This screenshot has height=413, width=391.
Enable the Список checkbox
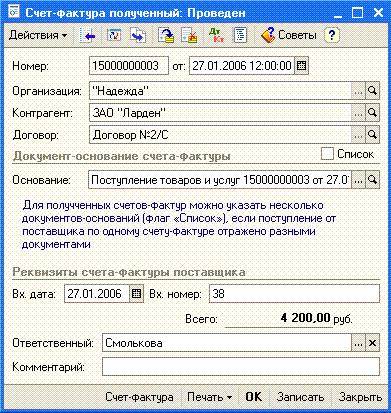click(327, 154)
